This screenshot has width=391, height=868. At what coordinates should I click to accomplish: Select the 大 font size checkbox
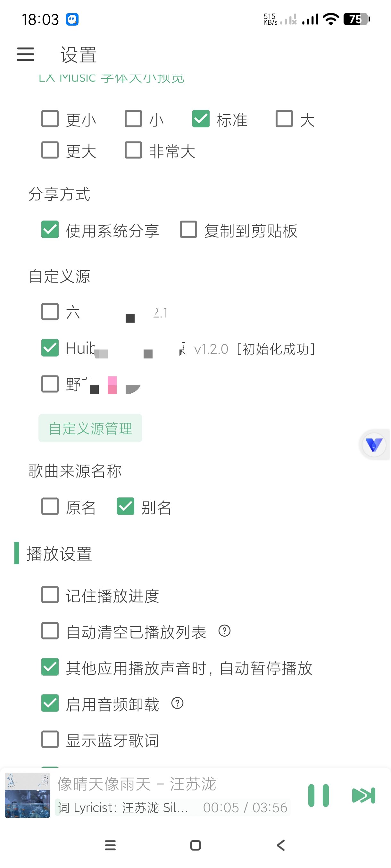[x=284, y=119]
